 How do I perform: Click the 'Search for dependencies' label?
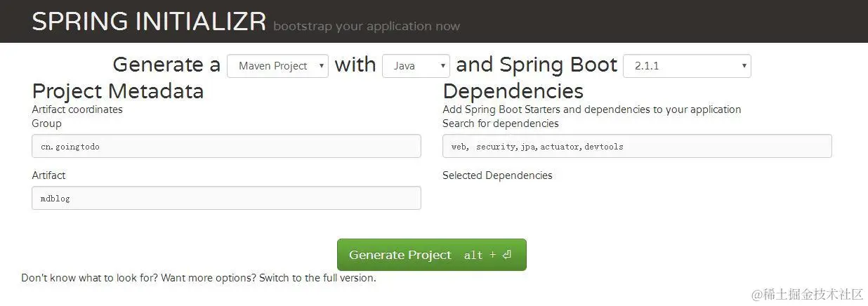pos(501,124)
